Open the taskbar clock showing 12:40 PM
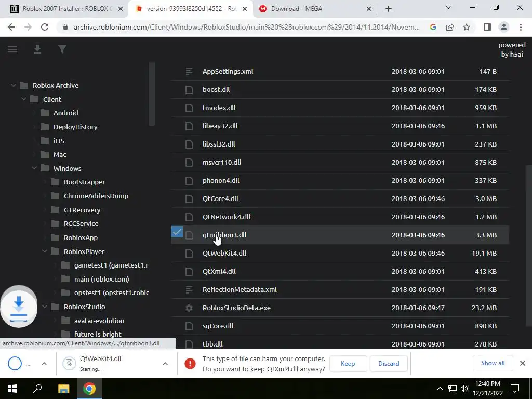Viewport: 532px width, 399px height. point(488,389)
